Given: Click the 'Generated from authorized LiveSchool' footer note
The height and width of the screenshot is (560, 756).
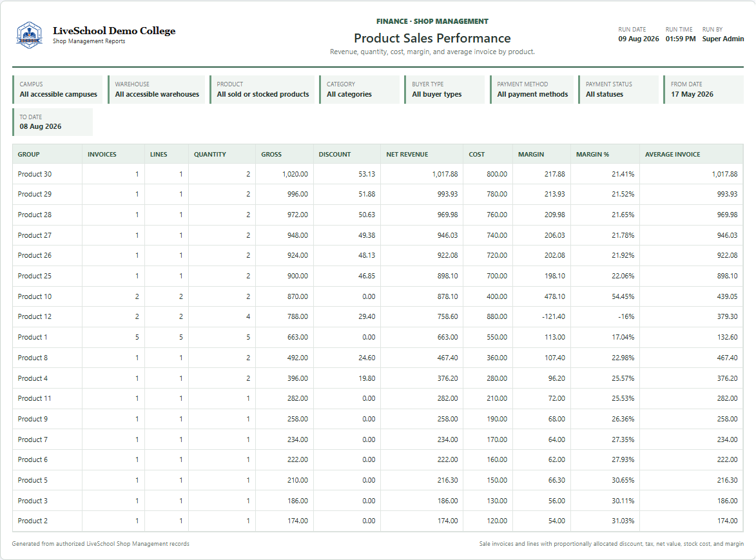Looking at the screenshot, I should pyautogui.click(x=101, y=544).
